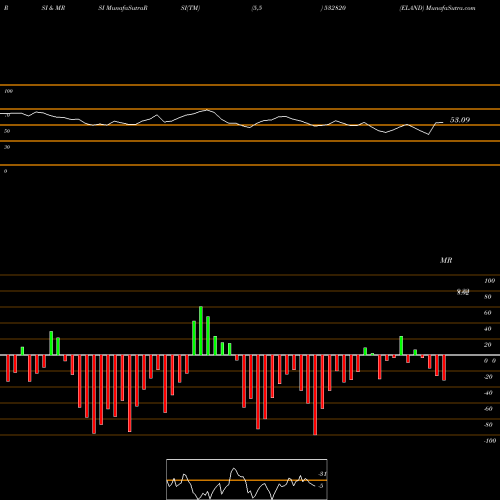Click the RSI panel 0 level label
This screenshot has width=500, height=500.
(x=5, y=171)
